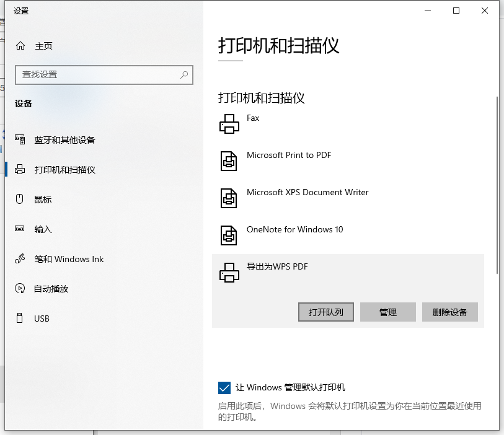Click the Fax printer icon
This screenshot has width=504, height=435.
pyautogui.click(x=229, y=123)
